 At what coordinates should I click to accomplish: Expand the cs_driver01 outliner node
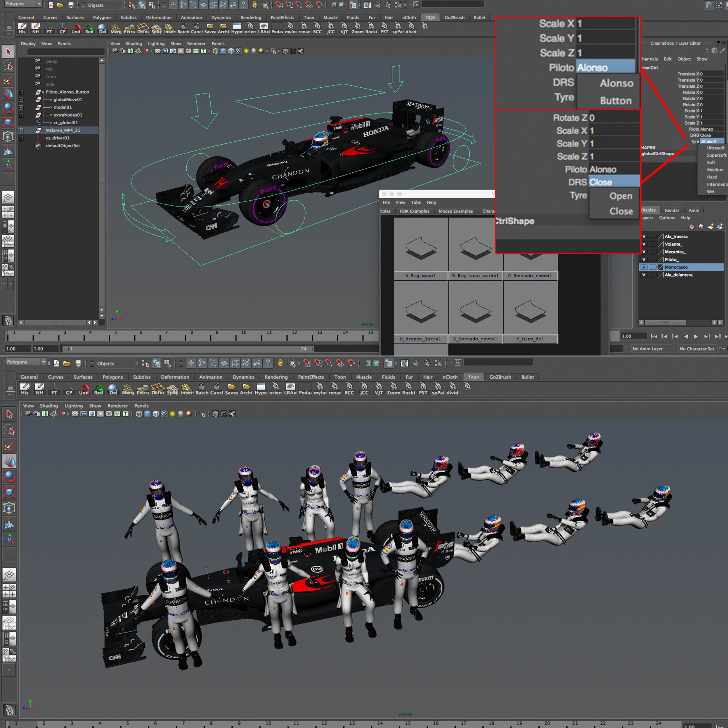tap(21, 138)
